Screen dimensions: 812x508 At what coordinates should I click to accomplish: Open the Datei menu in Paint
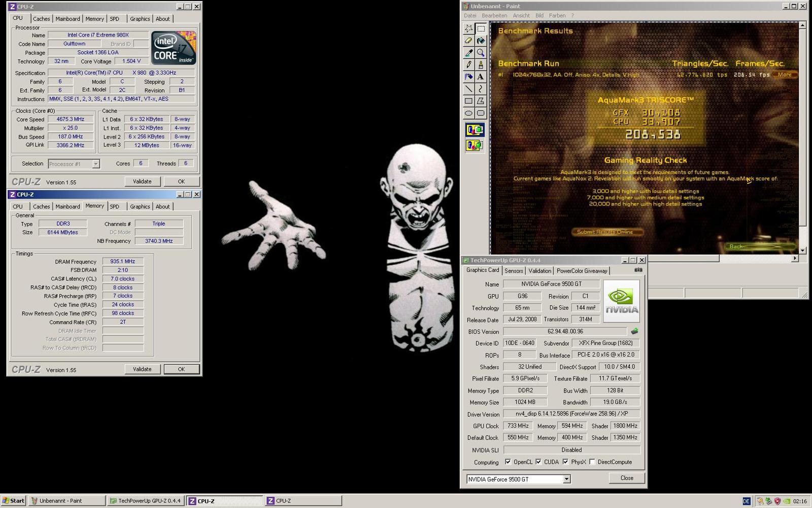point(470,16)
